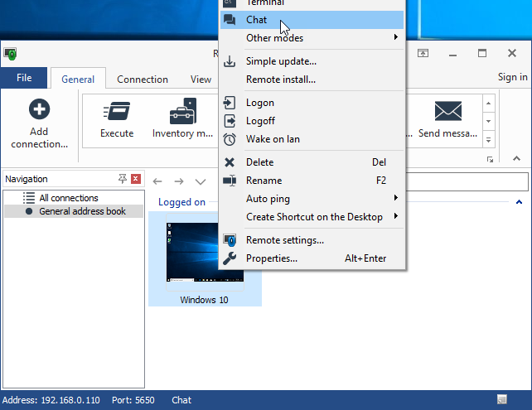Click the Send message envelope icon
This screenshot has width=532, height=410.
click(447, 111)
